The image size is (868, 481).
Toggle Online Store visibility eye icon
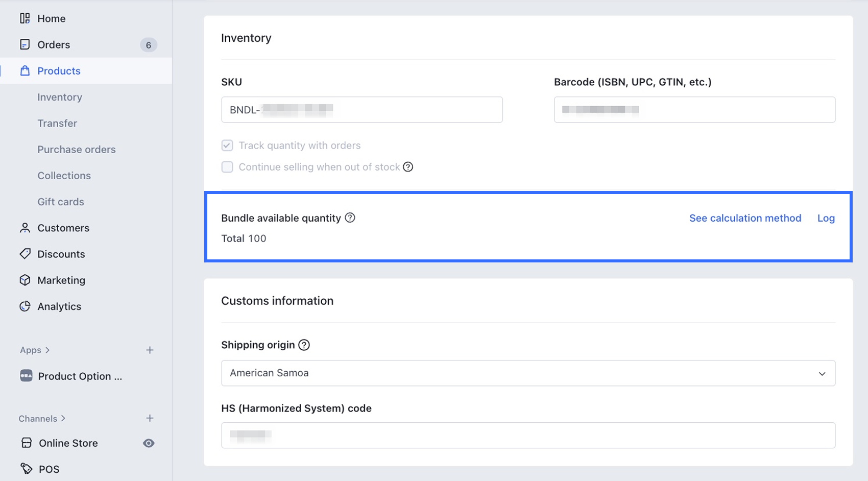point(149,443)
